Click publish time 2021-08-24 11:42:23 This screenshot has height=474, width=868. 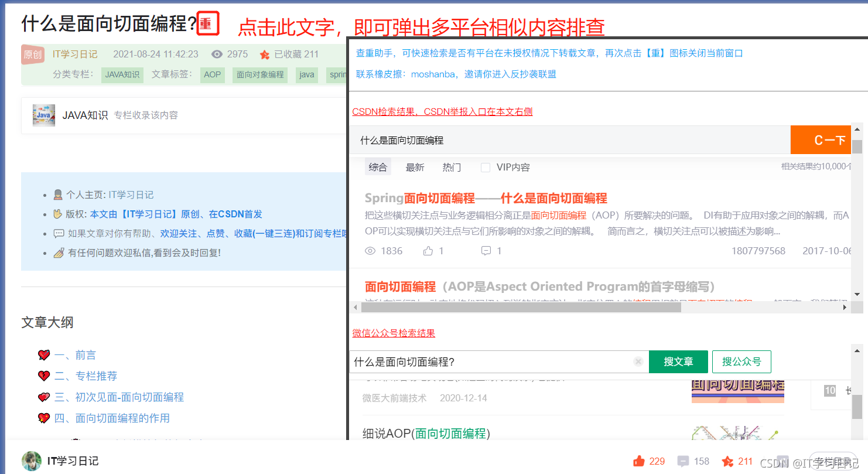(x=156, y=54)
